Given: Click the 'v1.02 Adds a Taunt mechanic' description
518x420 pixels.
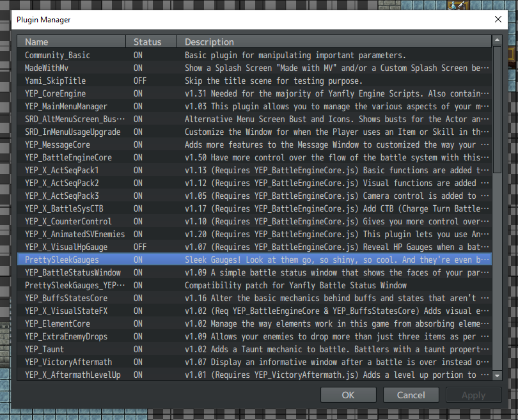Looking at the screenshot, I should pyautogui.click(x=336, y=350).
